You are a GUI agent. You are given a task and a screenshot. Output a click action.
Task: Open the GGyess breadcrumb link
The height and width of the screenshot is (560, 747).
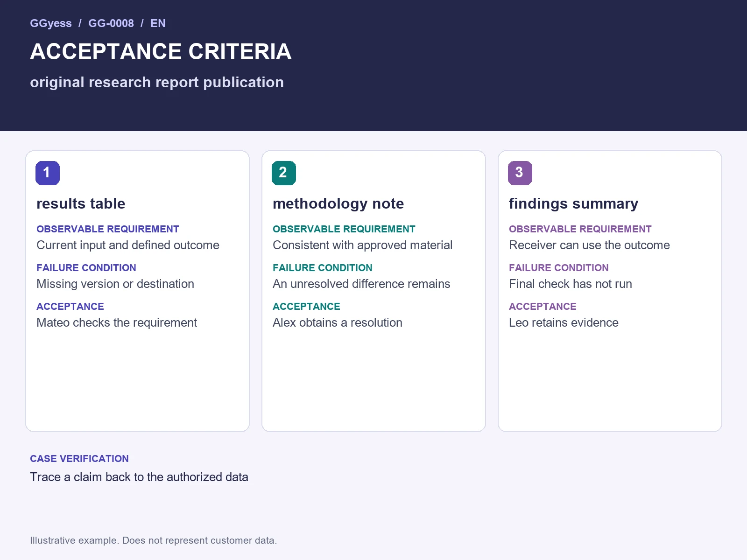pos(51,23)
